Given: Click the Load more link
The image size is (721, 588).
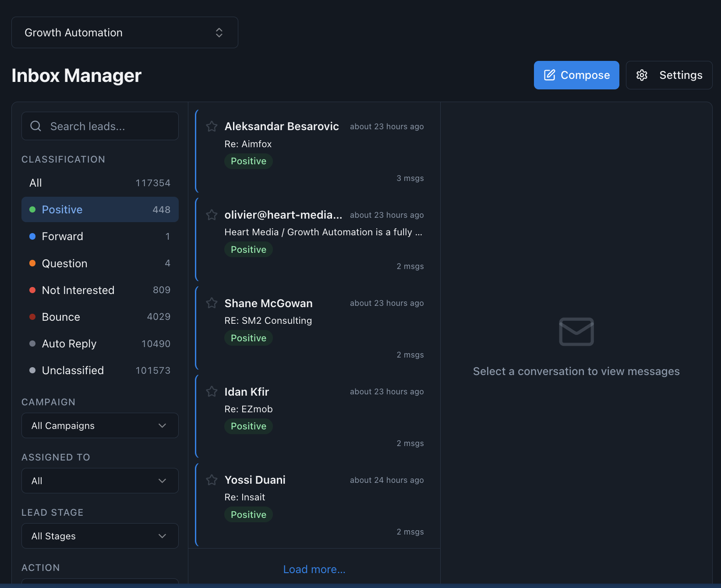Looking at the screenshot, I should point(314,569).
